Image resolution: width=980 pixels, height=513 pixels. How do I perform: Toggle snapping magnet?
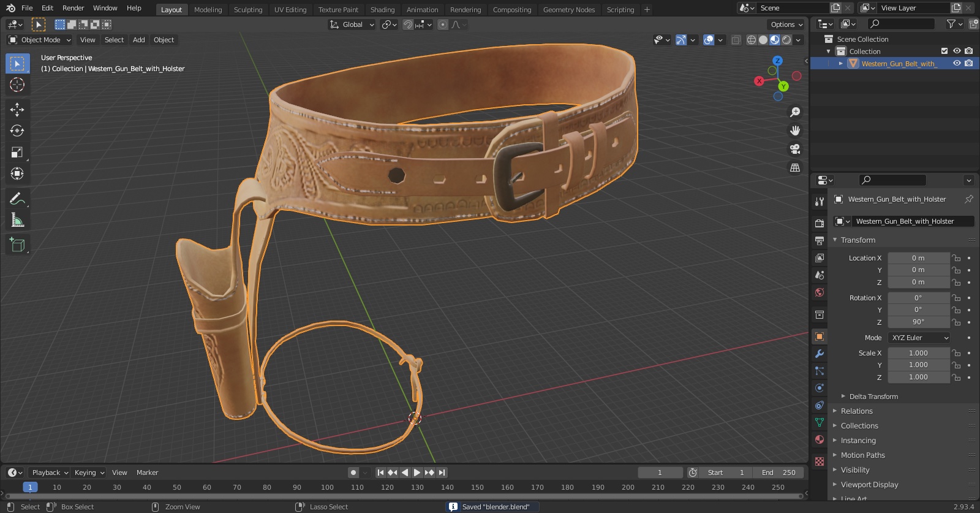pyautogui.click(x=408, y=25)
